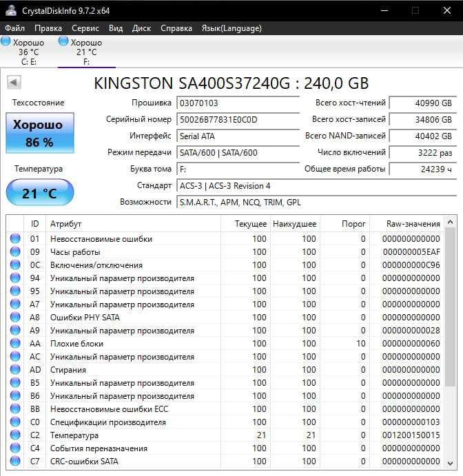Close the CrystalDiskInfo window
The height and width of the screenshot is (476, 463).
447,10
